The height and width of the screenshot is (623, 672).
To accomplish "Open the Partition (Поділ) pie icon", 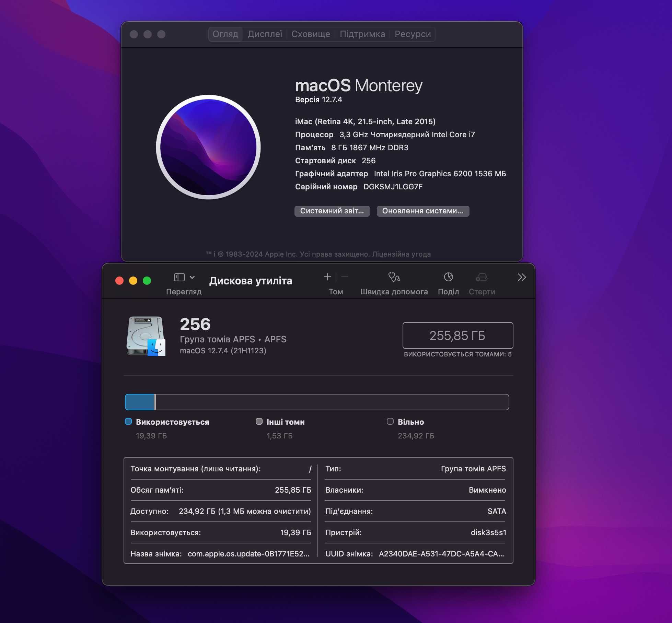I will [448, 277].
